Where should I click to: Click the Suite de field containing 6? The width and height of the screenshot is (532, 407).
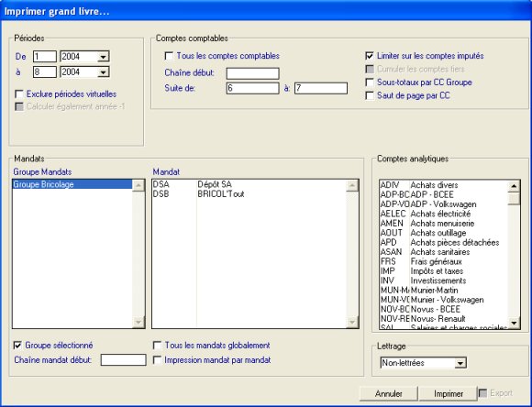pos(253,88)
